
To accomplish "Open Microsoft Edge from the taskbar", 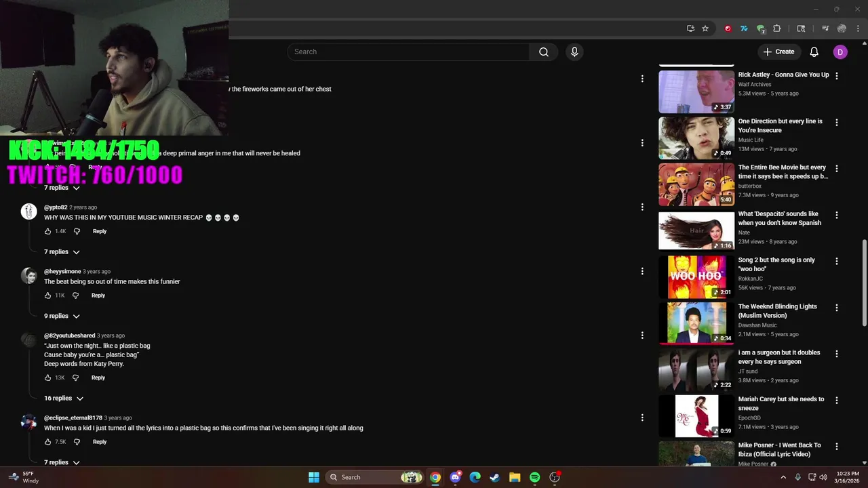I will [475, 477].
